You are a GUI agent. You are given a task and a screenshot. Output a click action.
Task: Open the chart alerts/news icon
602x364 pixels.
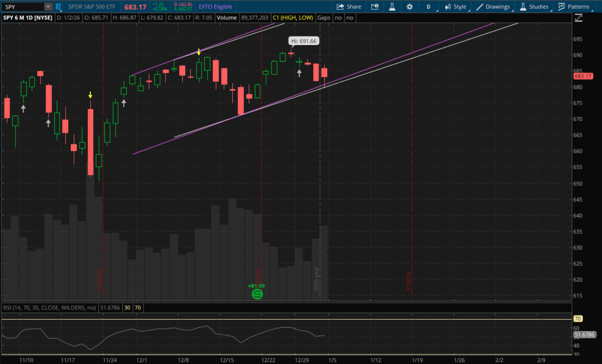click(375, 7)
